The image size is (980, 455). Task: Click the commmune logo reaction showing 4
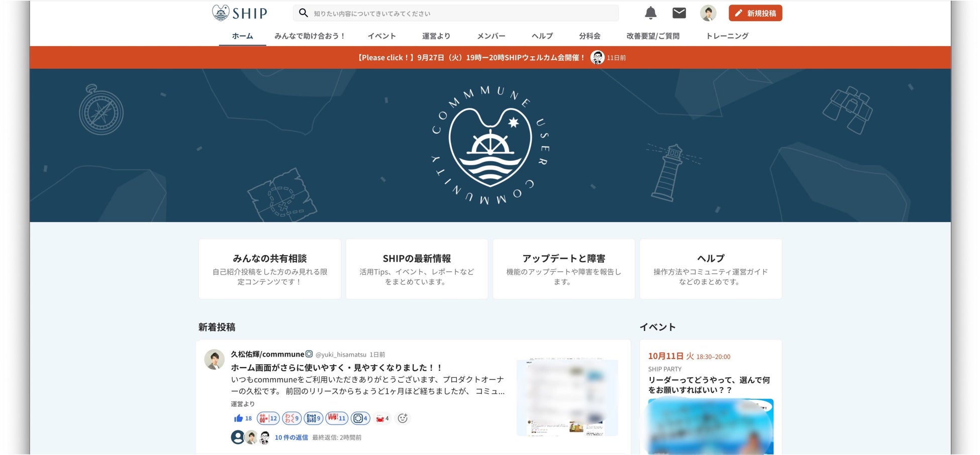(x=360, y=418)
